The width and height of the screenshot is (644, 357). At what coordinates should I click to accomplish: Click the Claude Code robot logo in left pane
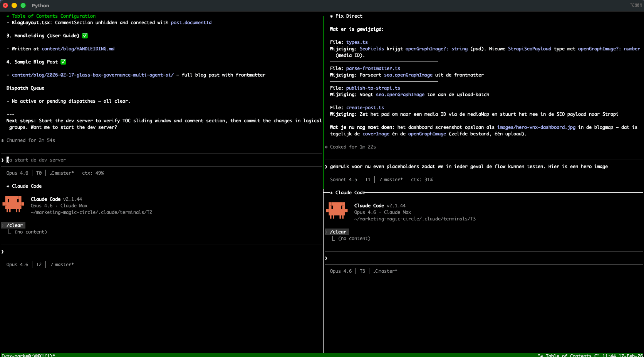click(x=13, y=204)
